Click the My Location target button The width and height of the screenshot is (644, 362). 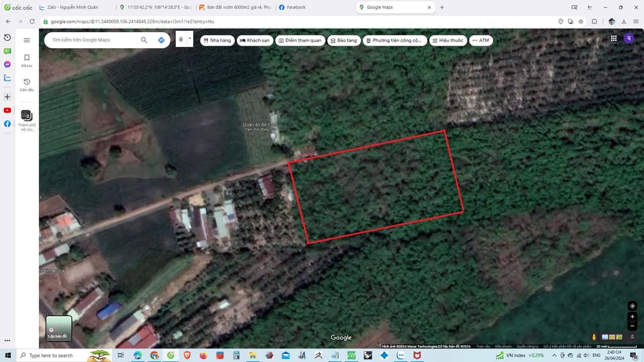[x=632, y=306]
